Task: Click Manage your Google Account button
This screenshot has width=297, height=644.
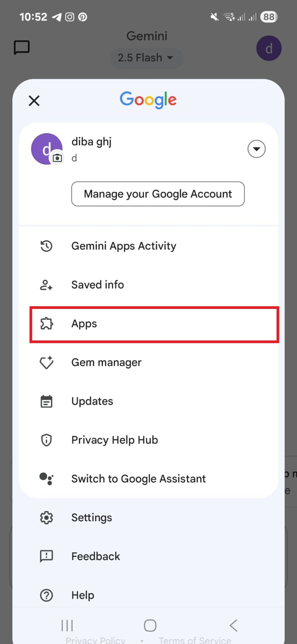Action: tap(158, 194)
